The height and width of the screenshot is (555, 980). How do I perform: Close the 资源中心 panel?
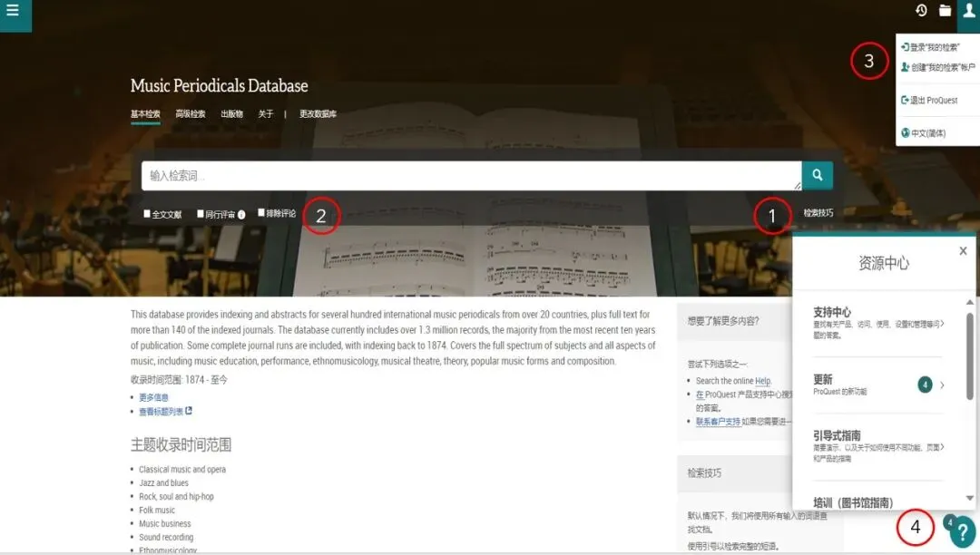click(x=963, y=251)
